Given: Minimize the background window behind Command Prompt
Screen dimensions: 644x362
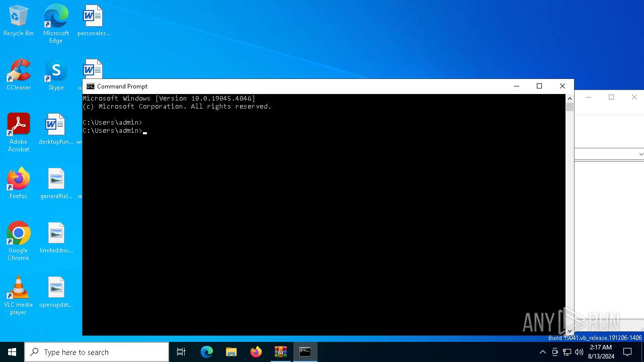Looking at the screenshot, I should tap(589, 97).
